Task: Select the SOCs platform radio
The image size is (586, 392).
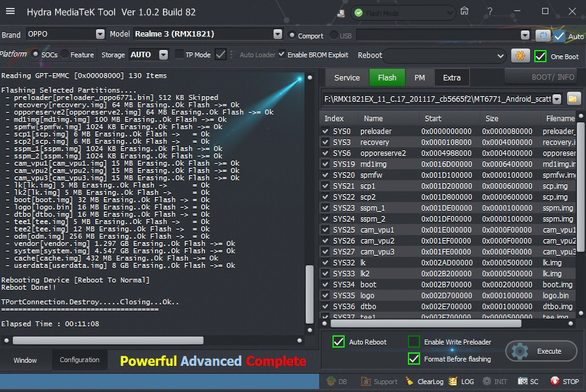Action: [x=35, y=55]
